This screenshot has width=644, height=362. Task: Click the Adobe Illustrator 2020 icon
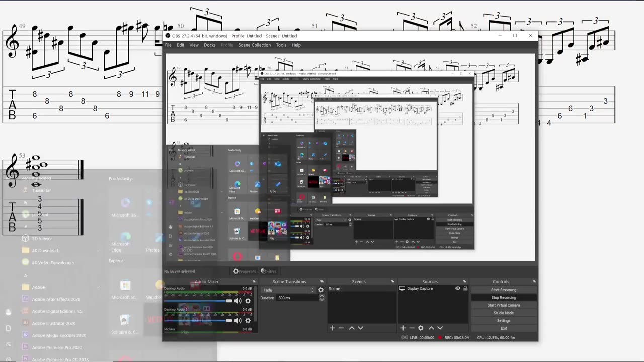[26, 323]
